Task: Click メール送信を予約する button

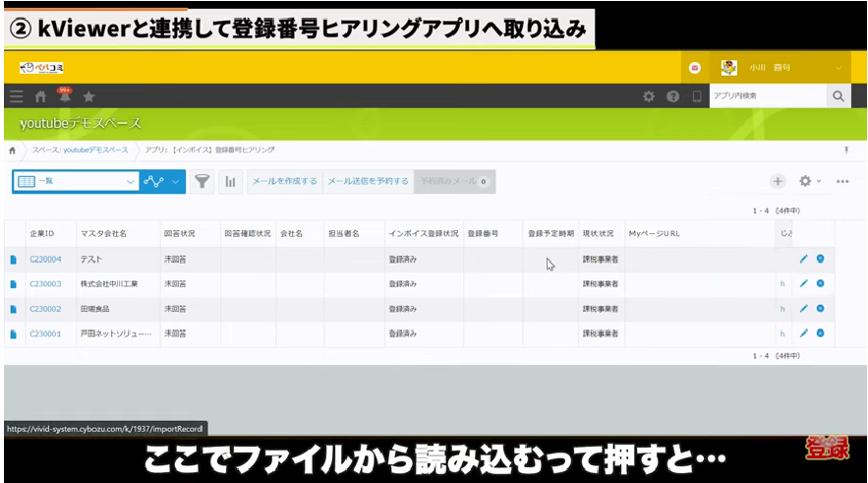Action: point(368,181)
